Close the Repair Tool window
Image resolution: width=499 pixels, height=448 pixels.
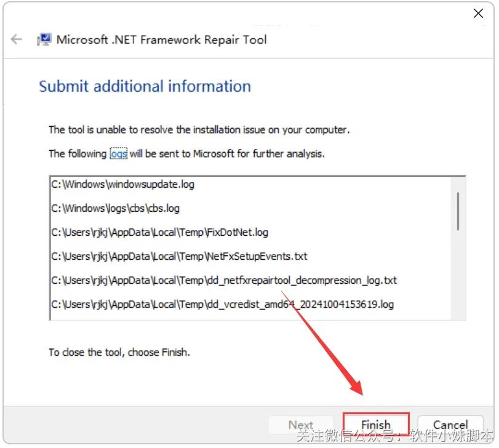click(x=478, y=13)
